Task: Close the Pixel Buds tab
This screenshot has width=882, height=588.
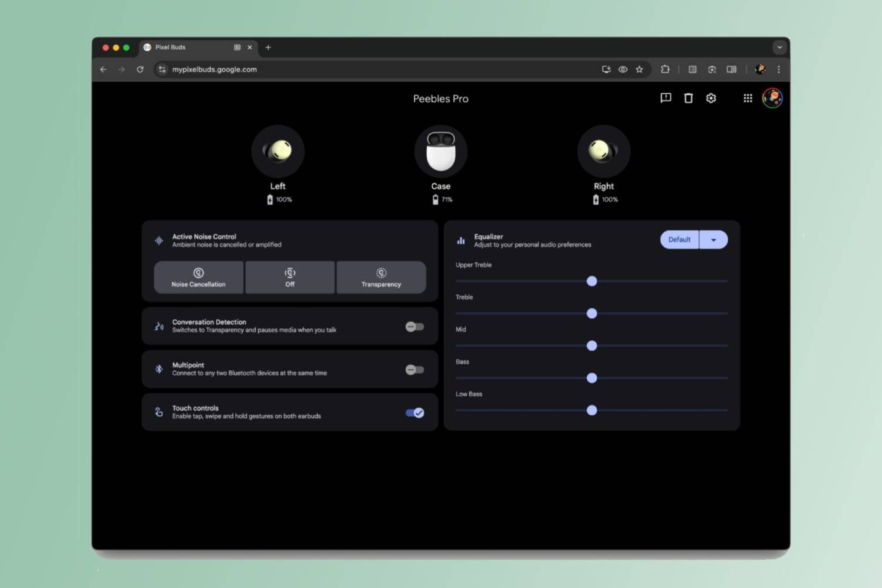Action: click(x=249, y=47)
